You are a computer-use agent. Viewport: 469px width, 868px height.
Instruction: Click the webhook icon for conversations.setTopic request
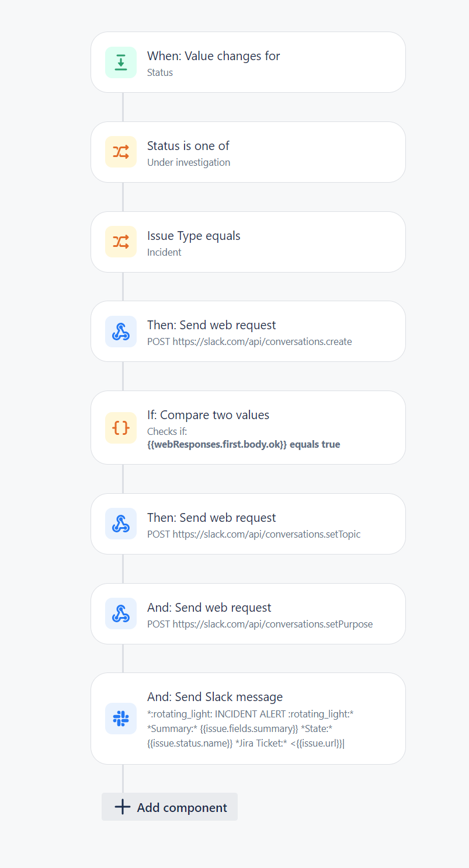(121, 524)
